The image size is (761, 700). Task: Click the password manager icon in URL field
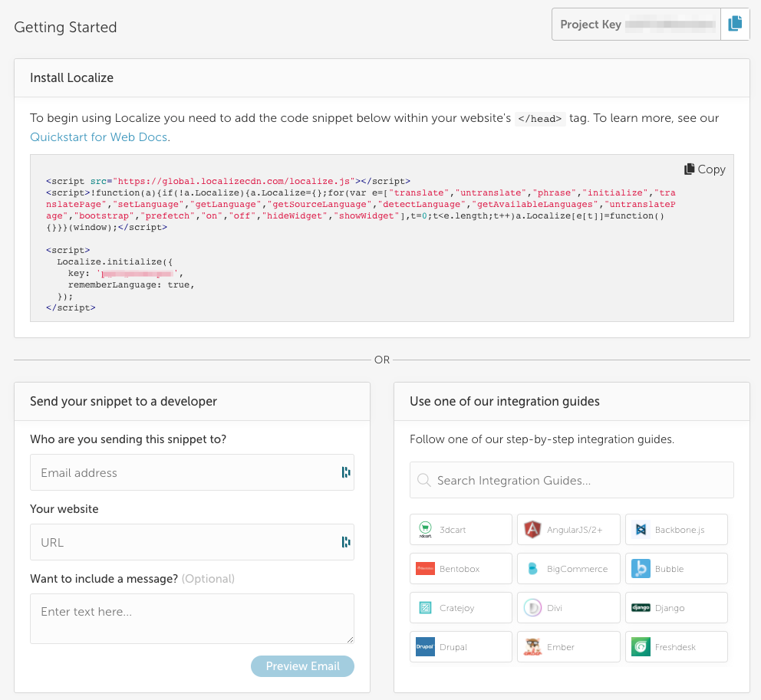345,542
